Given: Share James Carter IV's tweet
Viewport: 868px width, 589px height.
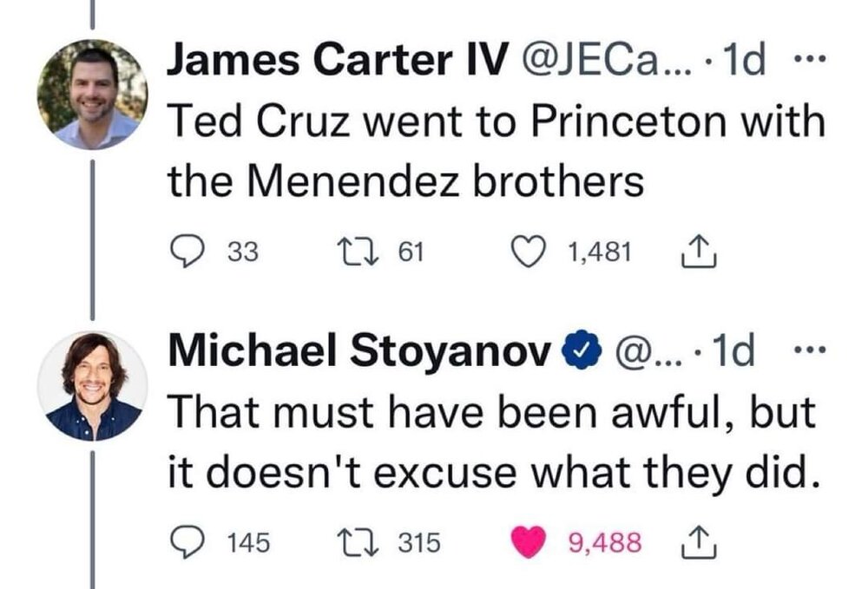Looking at the screenshot, I should [700, 252].
